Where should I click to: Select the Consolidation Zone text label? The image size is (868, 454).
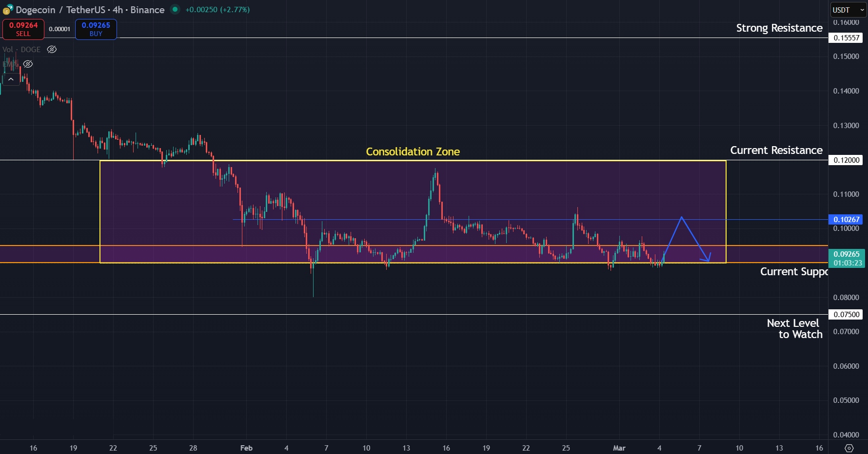click(413, 151)
